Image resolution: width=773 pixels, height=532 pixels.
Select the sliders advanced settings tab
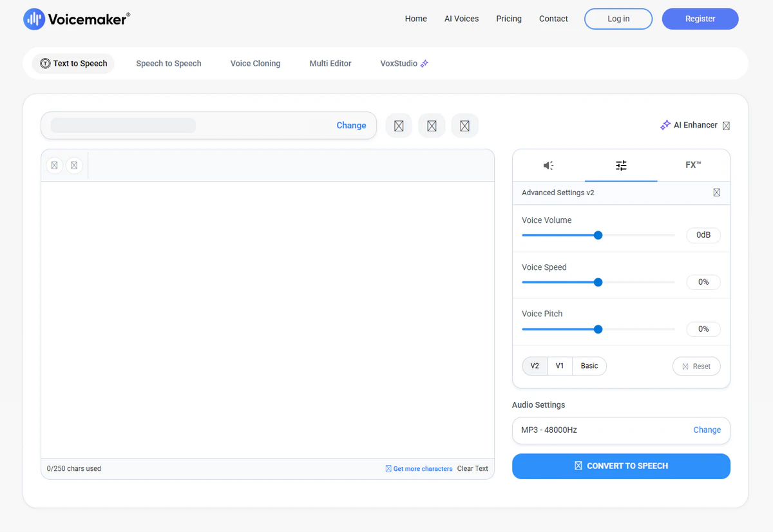click(x=621, y=166)
